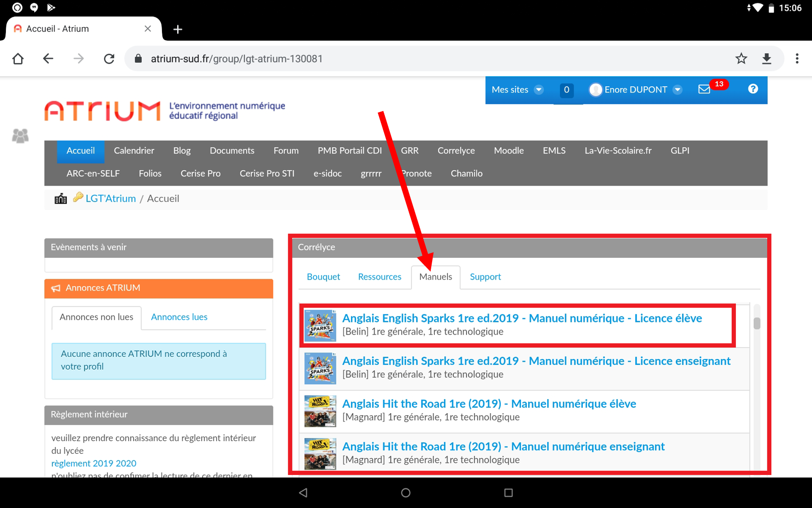Screen dimensions: 812x508
Task: Open the Chamilo menu item
Action: point(466,174)
